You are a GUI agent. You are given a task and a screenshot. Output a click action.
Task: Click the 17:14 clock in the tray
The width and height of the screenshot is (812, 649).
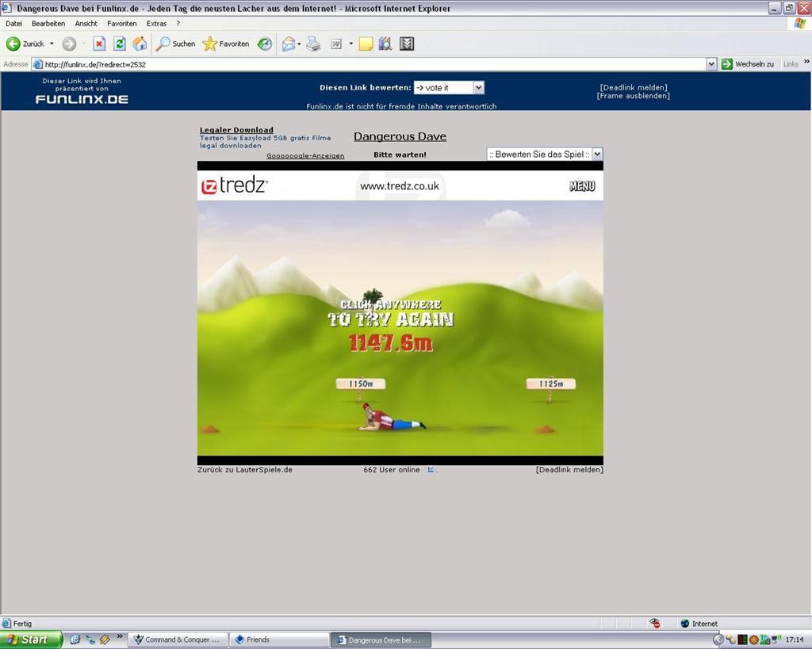(795, 639)
